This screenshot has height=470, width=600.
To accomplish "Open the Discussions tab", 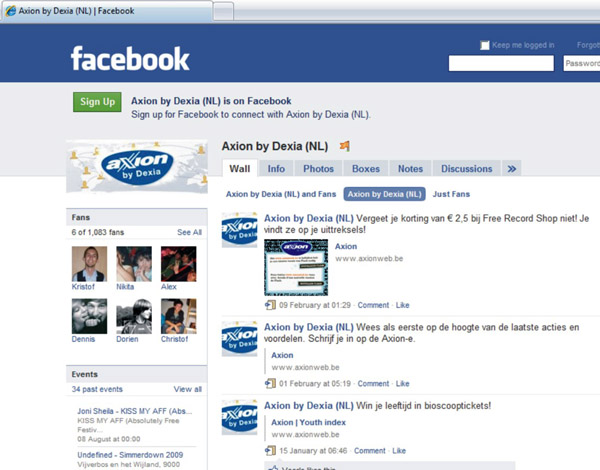I will (467, 169).
